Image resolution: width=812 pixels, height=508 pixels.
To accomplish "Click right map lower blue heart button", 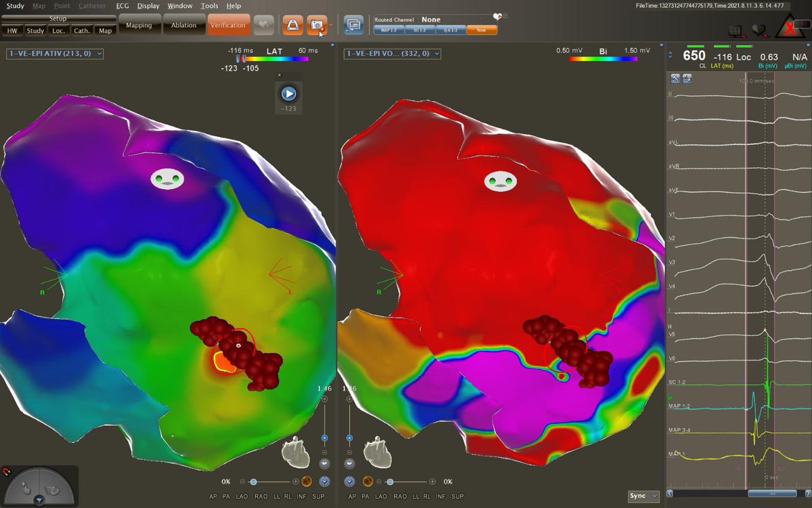I will click(350, 482).
